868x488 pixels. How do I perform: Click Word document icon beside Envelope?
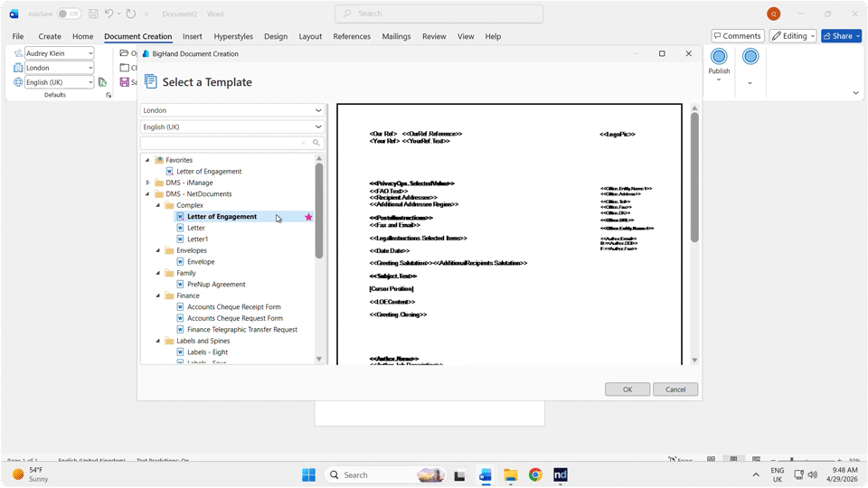180,262
